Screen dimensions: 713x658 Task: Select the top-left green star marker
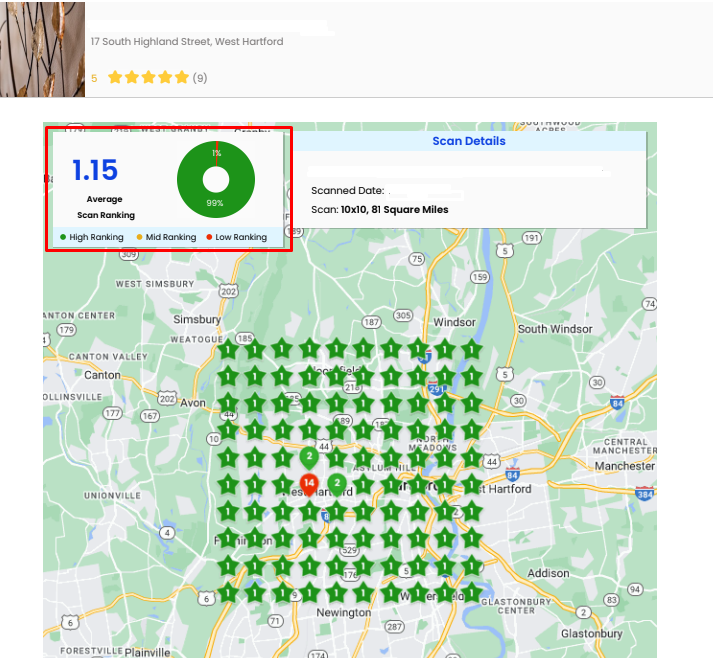(228, 349)
